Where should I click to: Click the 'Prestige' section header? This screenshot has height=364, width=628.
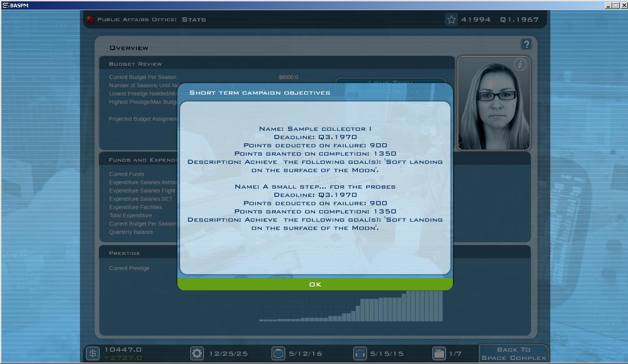coord(124,253)
